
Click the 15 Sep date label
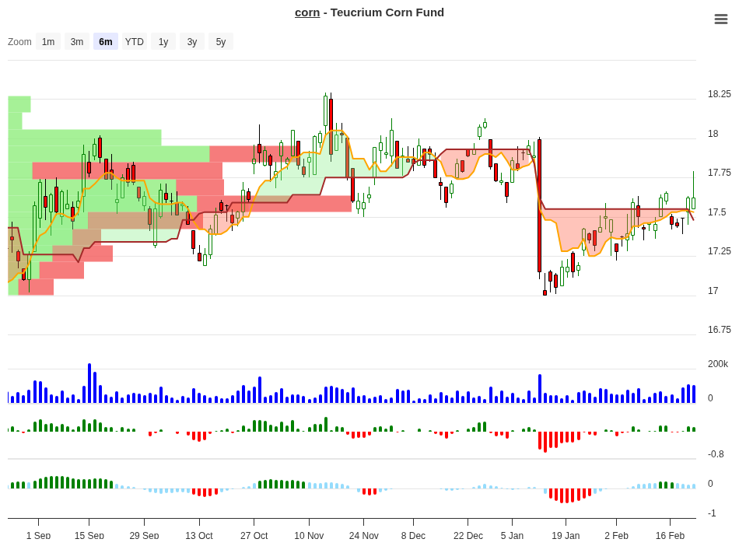click(x=89, y=535)
